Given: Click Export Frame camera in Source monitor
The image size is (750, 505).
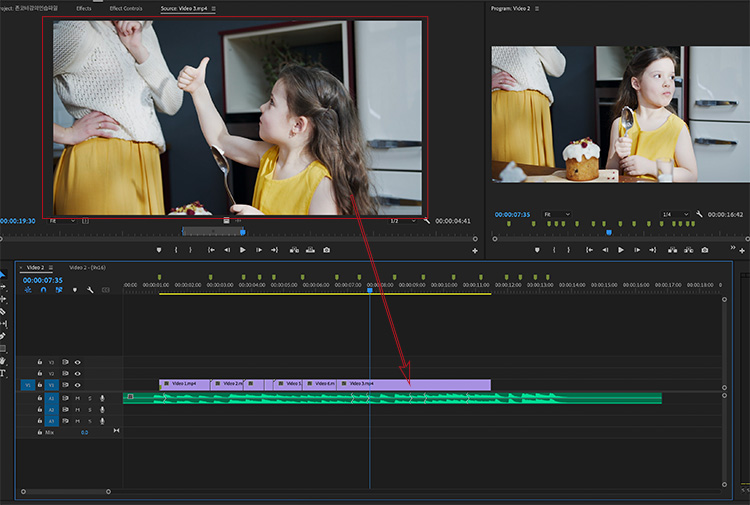Looking at the screenshot, I should pos(327,250).
